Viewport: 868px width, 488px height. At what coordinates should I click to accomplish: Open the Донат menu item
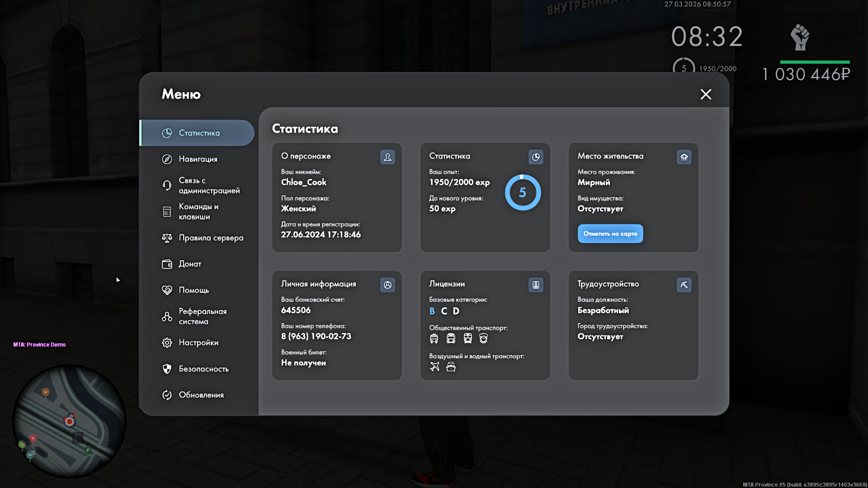pyautogui.click(x=190, y=264)
